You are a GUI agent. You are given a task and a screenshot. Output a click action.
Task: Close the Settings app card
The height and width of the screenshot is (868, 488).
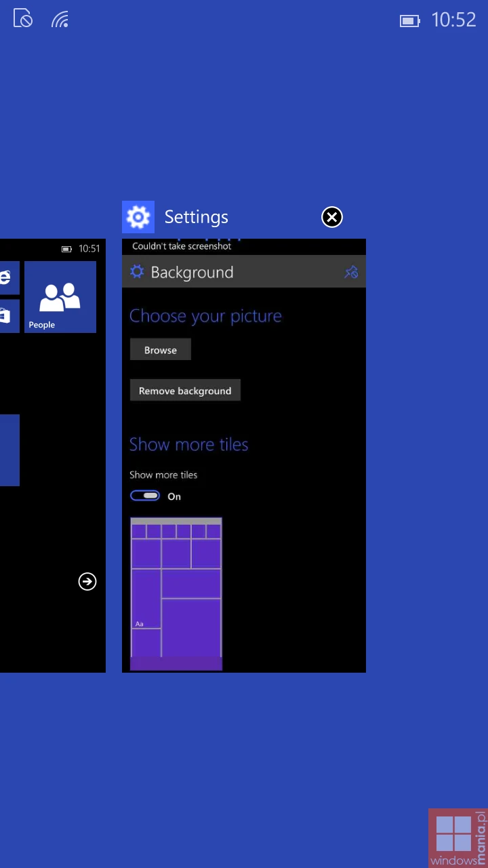pyautogui.click(x=331, y=217)
